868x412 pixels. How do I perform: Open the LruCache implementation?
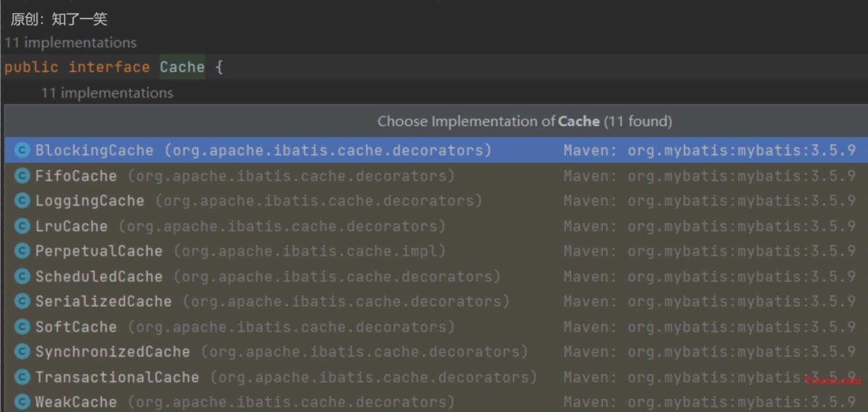point(436,226)
